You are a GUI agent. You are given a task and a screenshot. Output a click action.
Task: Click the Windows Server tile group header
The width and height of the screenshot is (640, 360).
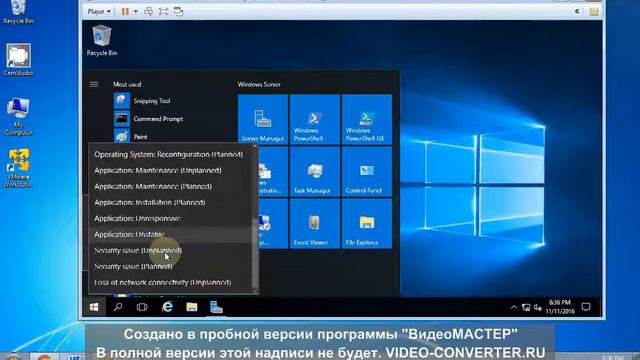pyautogui.click(x=259, y=84)
